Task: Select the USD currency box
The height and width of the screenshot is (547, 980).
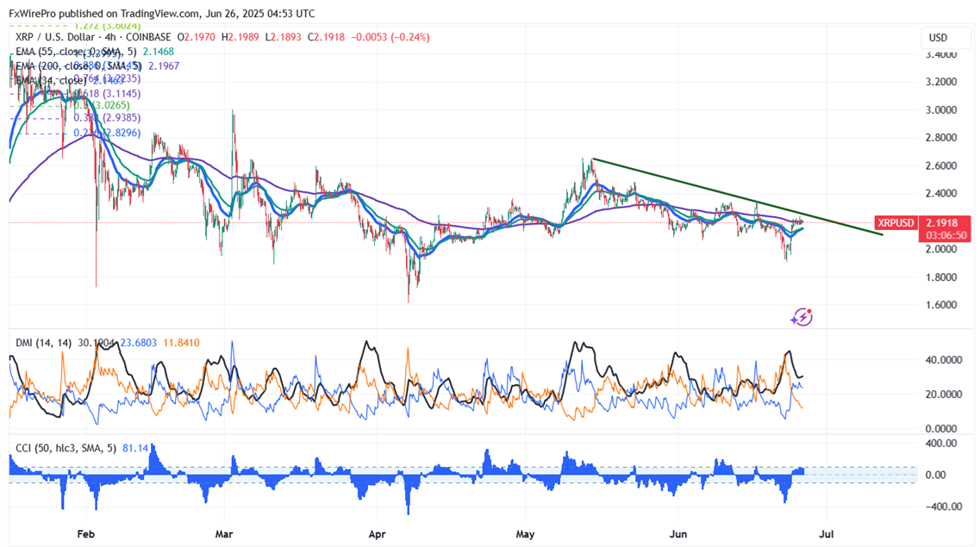Action: 938,38
